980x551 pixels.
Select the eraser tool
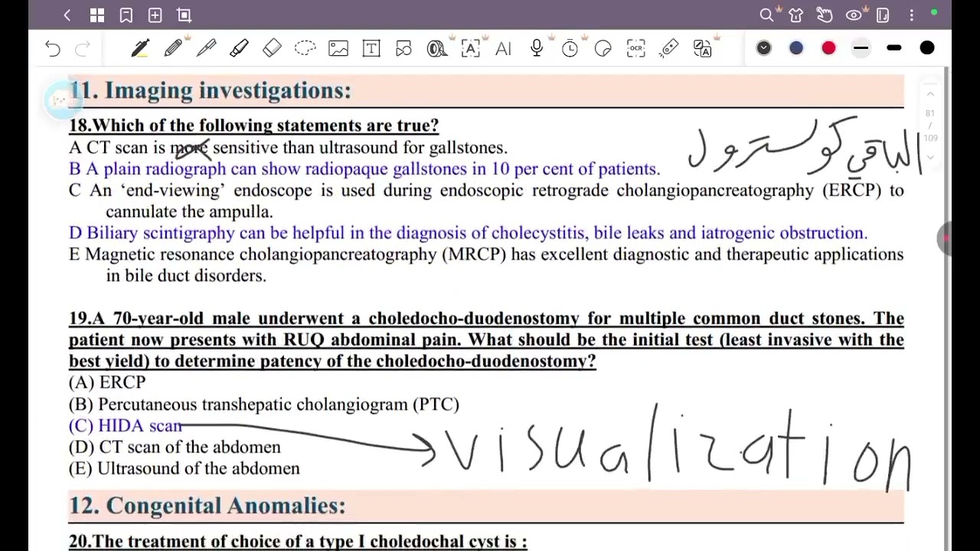click(272, 49)
